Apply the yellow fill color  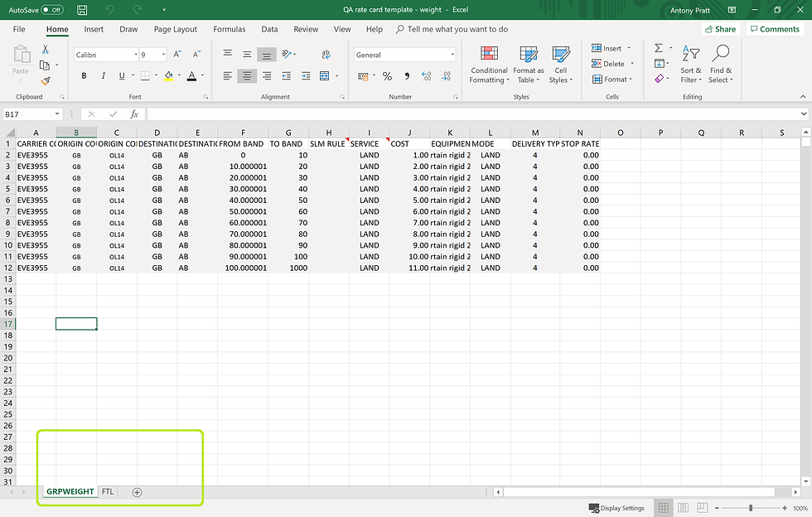[168, 76]
